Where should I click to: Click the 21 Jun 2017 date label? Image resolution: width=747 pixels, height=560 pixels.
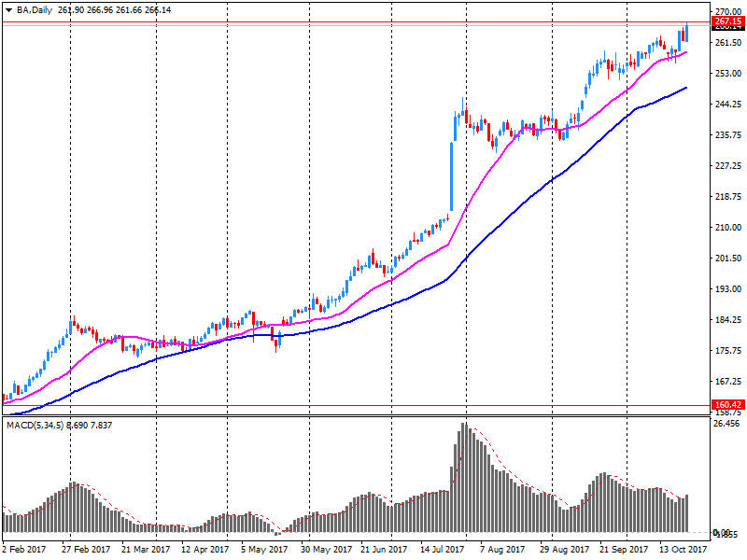(384, 549)
